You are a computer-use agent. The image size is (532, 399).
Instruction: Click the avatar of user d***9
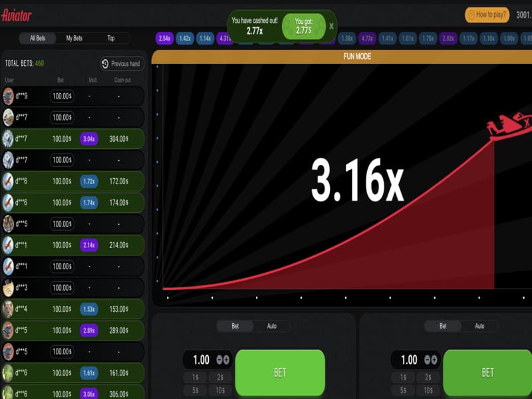coord(8,96)
